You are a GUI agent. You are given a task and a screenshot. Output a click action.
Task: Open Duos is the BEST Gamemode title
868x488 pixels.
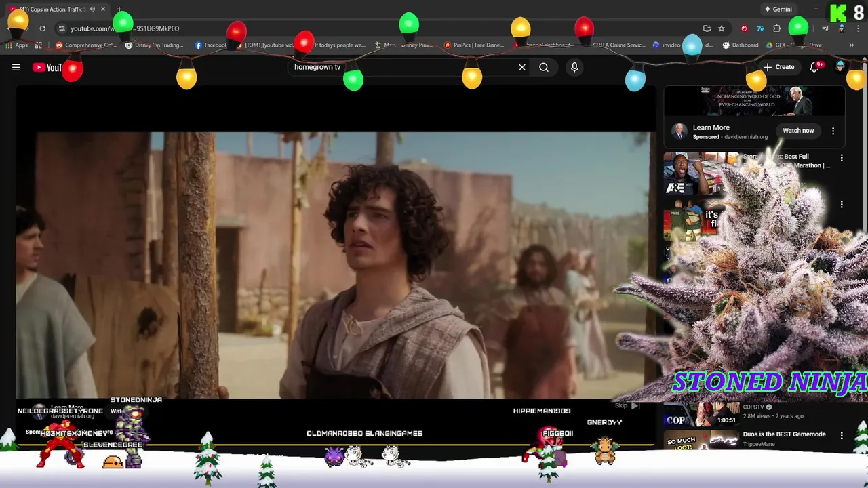tap(784, 434)
